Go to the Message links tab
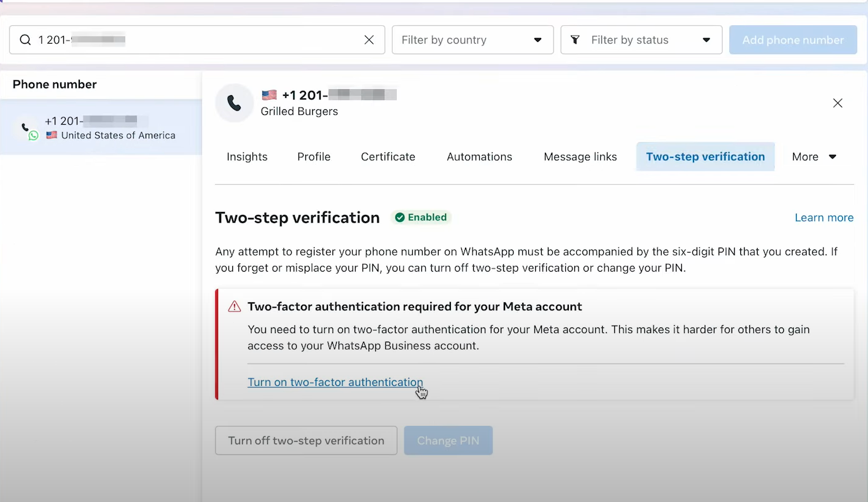 coord(580,157)
